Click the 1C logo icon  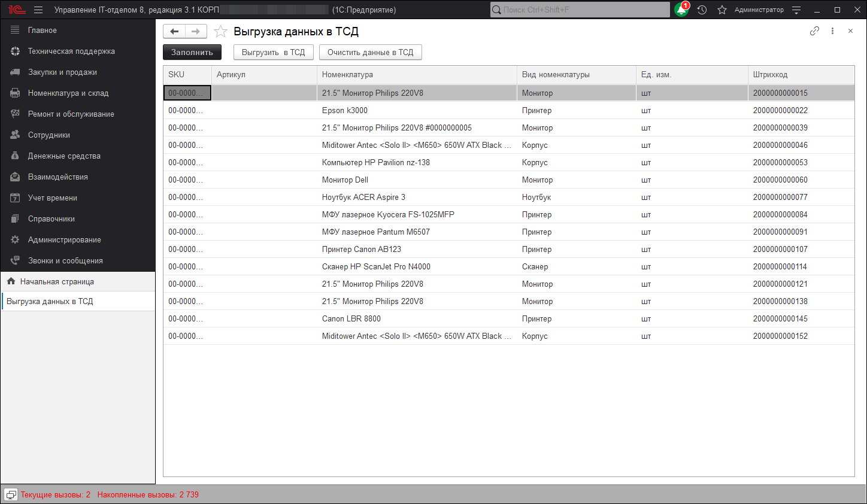tap(16, 10)
